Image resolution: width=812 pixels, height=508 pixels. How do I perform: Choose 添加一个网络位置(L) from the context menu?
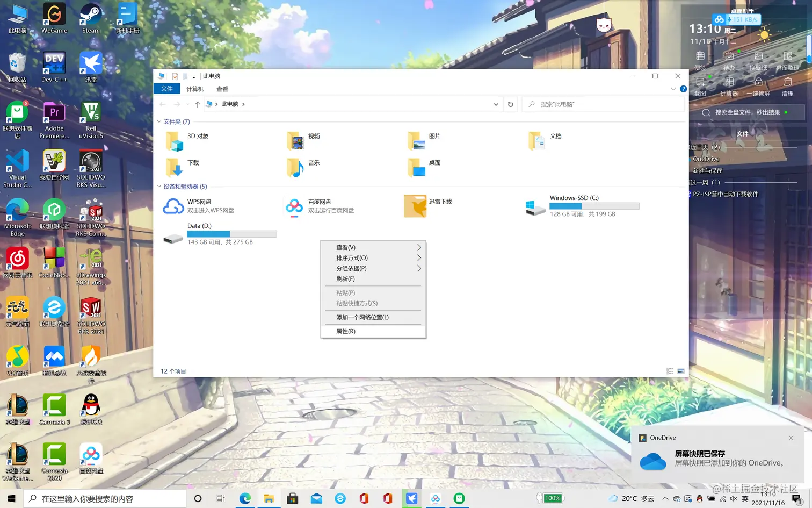pyautogui.click(x=373, y=317)
